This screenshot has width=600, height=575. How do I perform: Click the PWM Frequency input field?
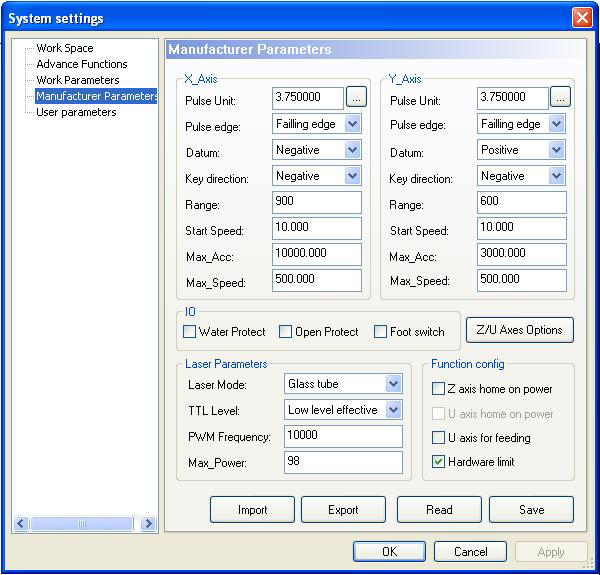click(x=342, y=437)
